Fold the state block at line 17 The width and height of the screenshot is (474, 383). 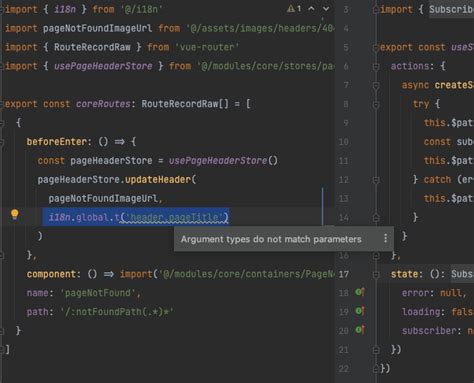(x=376, y=274)
